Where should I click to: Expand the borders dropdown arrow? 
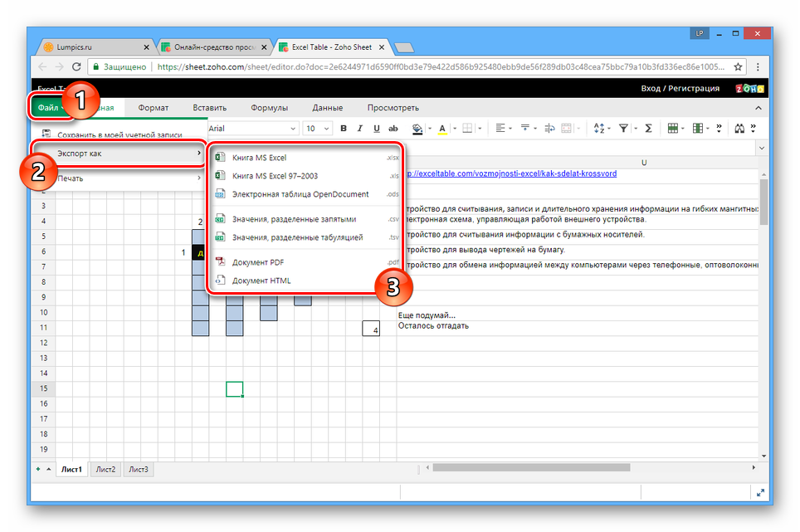[x=479, y=129]
